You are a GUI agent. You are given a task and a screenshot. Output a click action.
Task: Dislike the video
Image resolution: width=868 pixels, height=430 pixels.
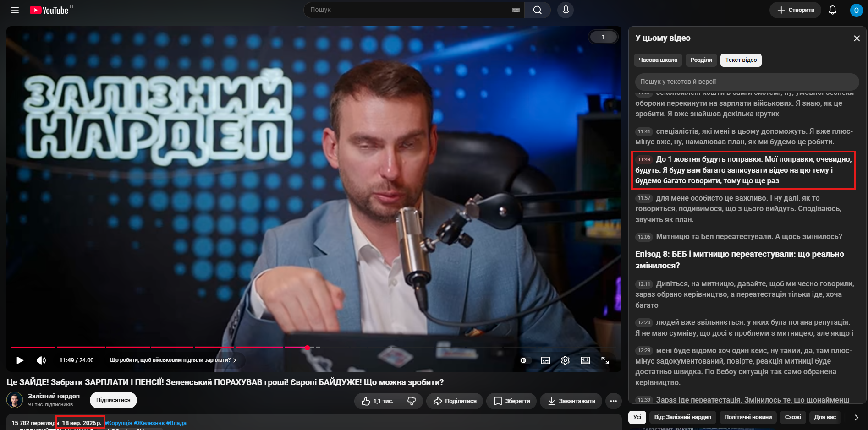(412, 401)
